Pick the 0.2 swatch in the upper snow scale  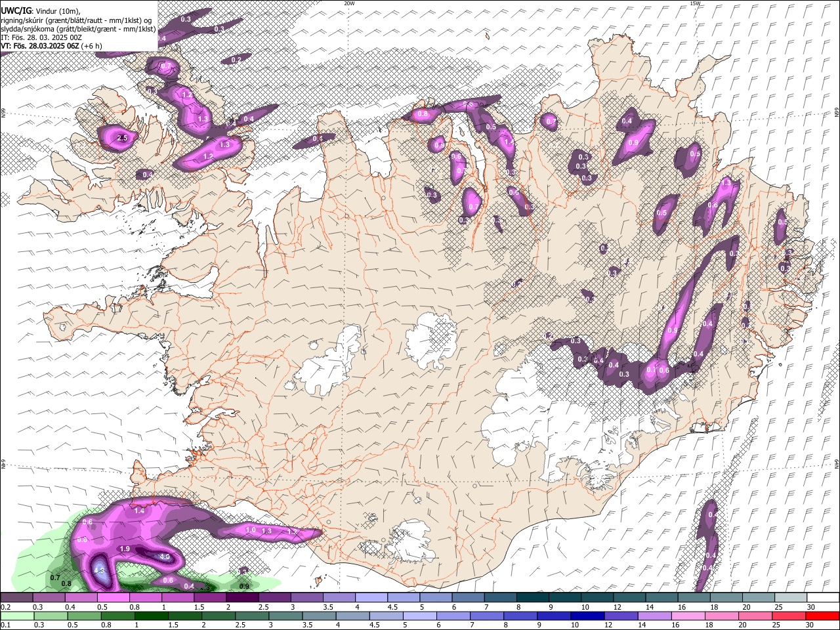[16, 597]
